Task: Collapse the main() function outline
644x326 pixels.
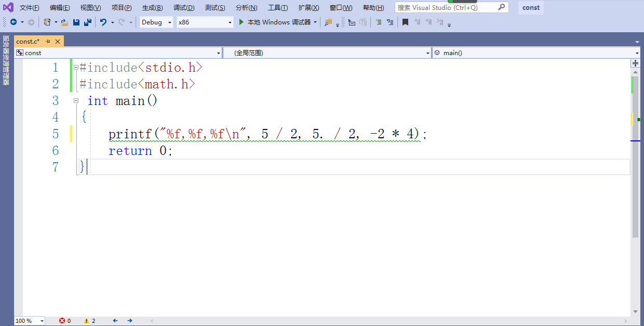Action: click(76, 100)
